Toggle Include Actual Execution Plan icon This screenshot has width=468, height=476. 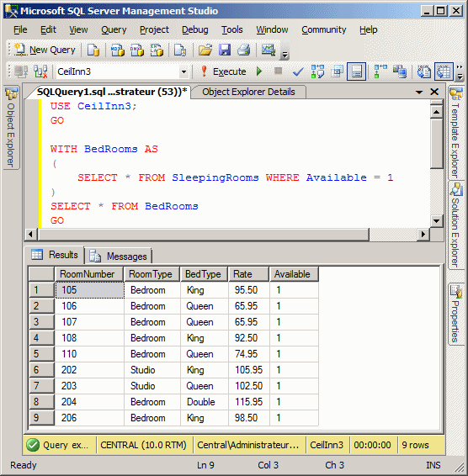point(380,72)
